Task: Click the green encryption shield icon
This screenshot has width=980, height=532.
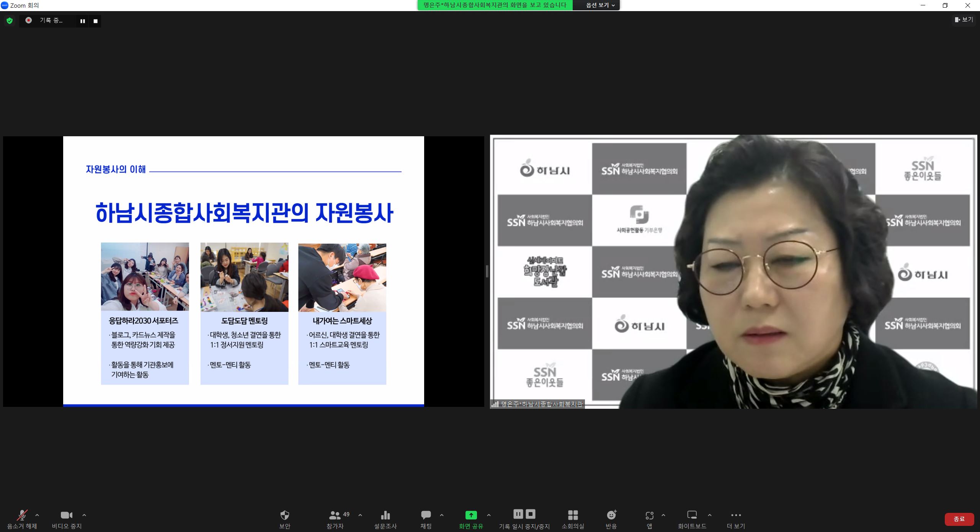Action: [10, 21]
